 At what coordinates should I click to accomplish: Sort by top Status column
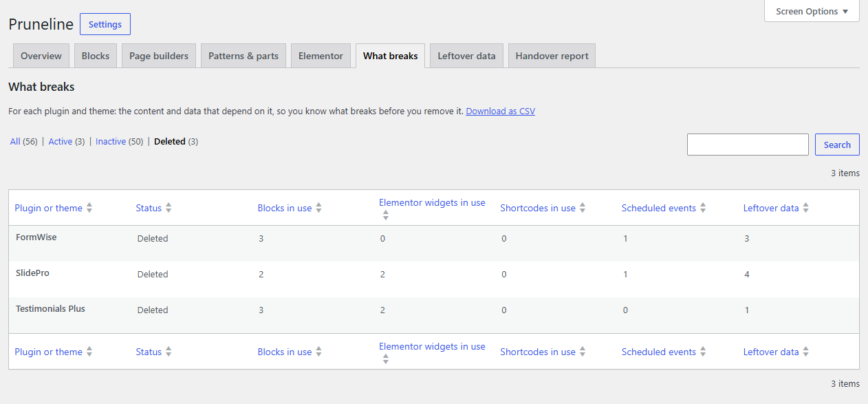click(149, 208)
